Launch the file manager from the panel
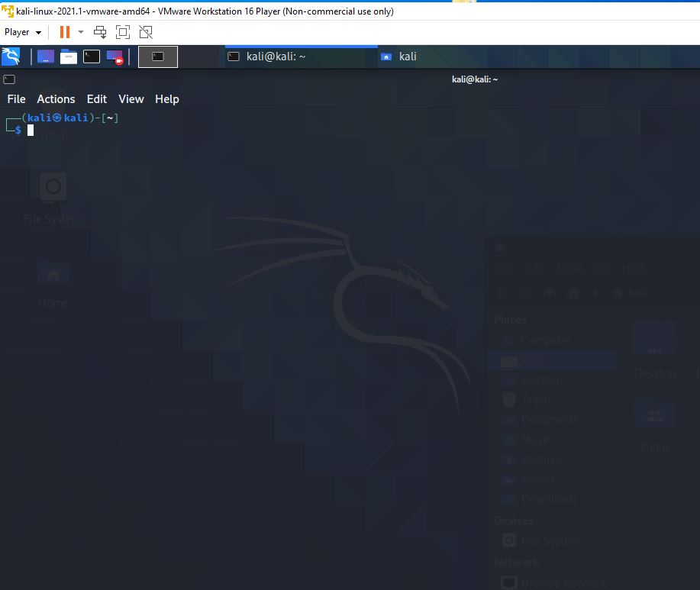This screenshot has height=590, width=700. pos(68,56)
